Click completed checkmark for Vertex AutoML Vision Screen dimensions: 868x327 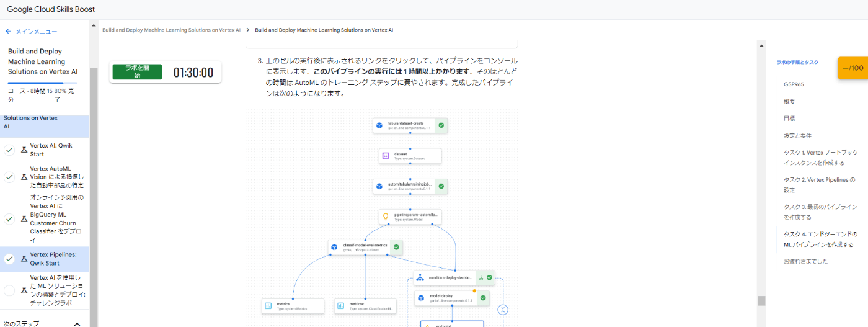9,177
